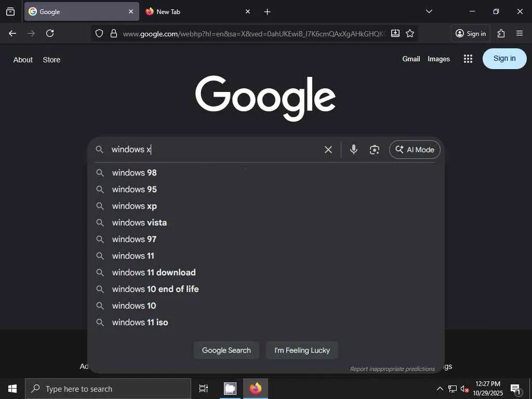The width and height of the screenshot is (532, 399).
Task: Select suggestion windows 95
Action: 265,189
